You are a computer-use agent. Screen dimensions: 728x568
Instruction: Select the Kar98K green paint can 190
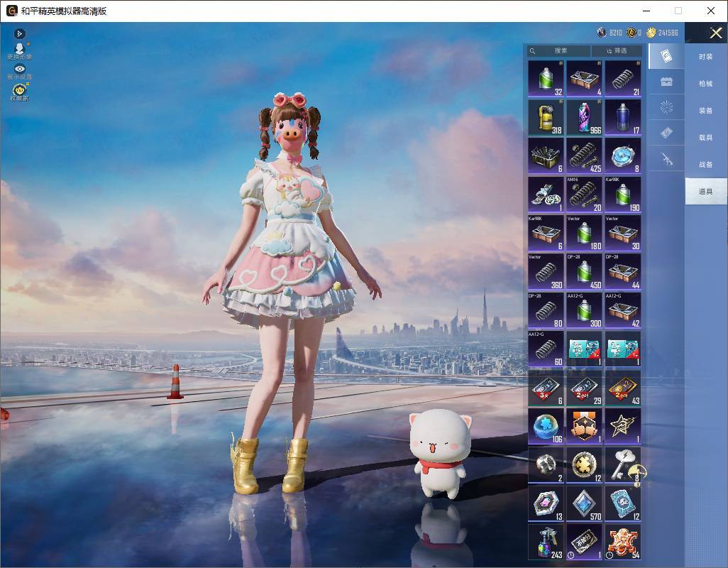(623, 194)
